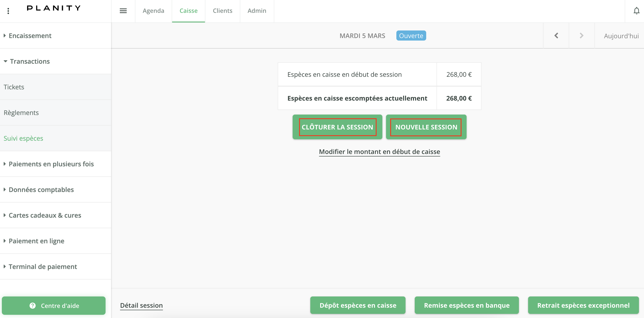Switch to the Clients tab
The width and height of the screenshot is (644, 318).
(x=222, y=11)
